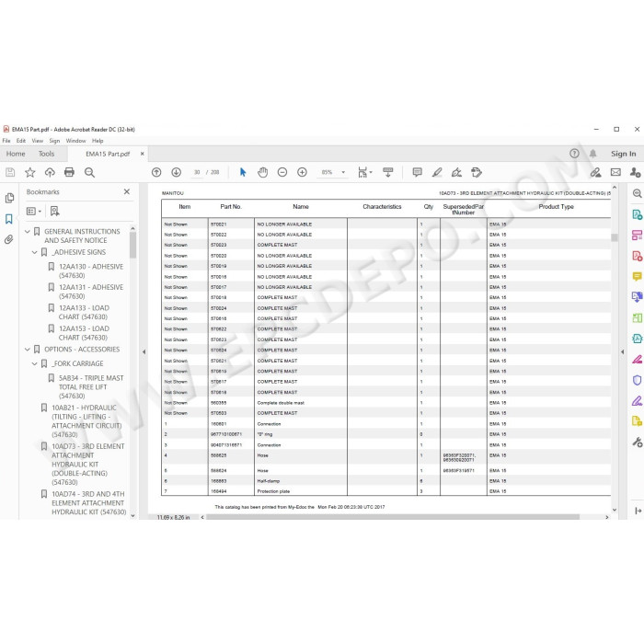Click the current page number field
The height and width of the screenshot is (644, 644).
pyautogui.click(x=197, y=173)
